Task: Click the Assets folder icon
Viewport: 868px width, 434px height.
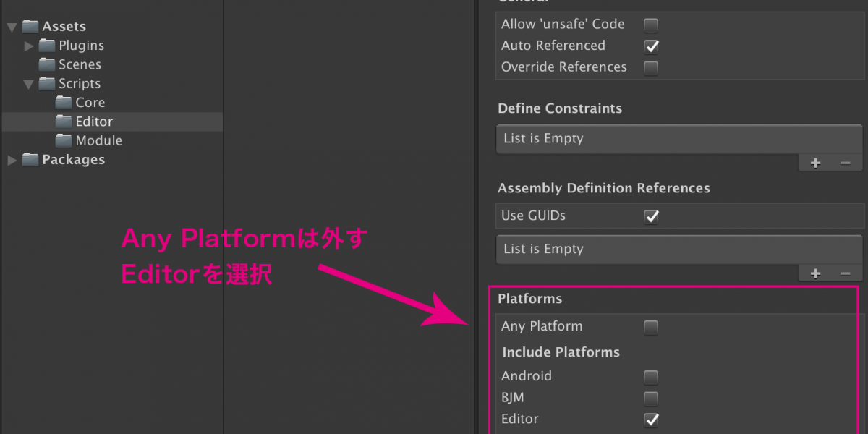Action: [30, 27]
